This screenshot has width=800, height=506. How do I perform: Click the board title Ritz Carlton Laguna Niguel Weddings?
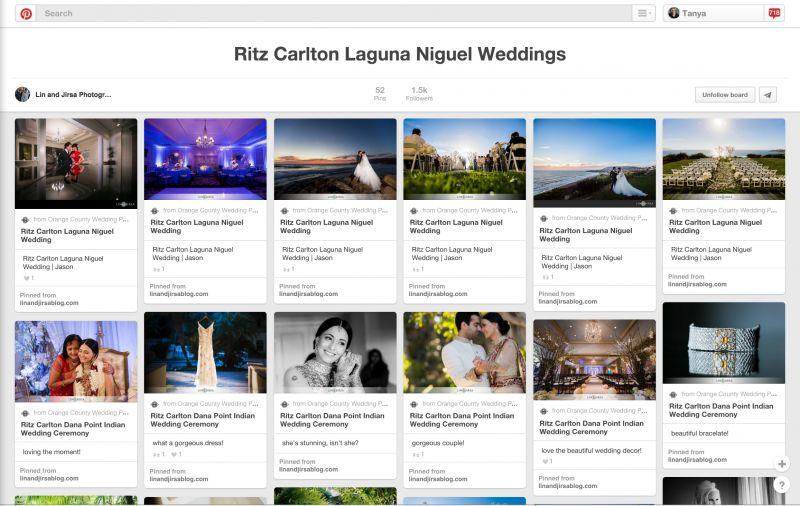[400, 54]
